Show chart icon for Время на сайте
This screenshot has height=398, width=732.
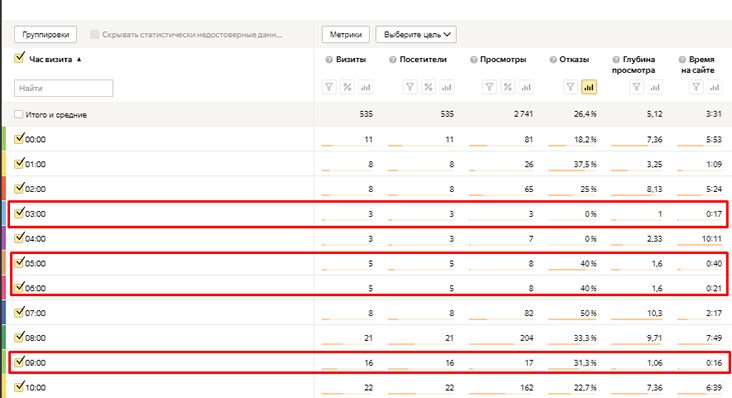tap(715, 87)
